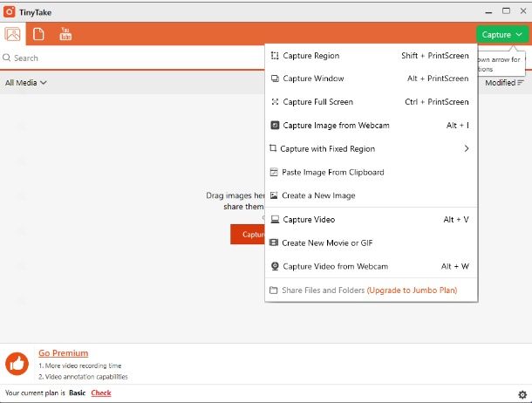Click Alt + W shortcut text
The height and width of the screenshot is (403, 532).
click(455, 266)
